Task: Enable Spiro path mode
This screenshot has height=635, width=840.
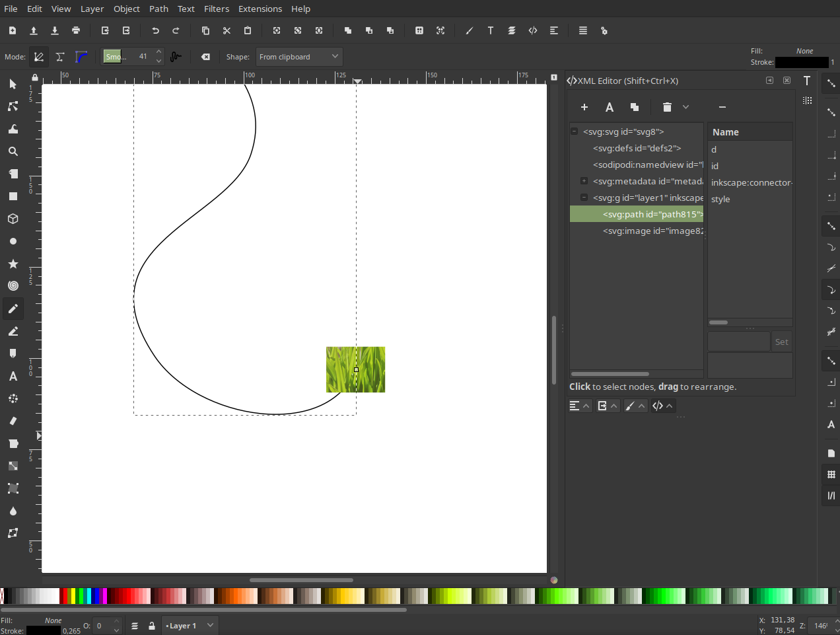Action: coord(60,57)
